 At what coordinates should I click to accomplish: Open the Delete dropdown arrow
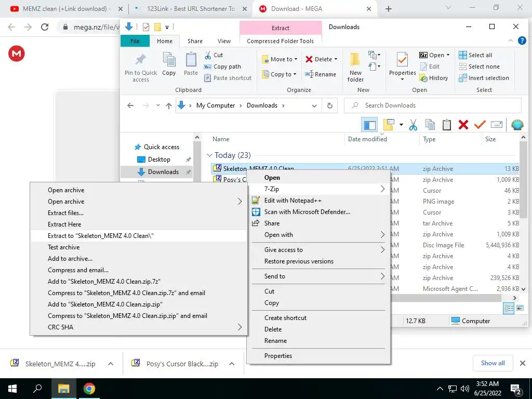pyautogui.click(x=336, y=59)
